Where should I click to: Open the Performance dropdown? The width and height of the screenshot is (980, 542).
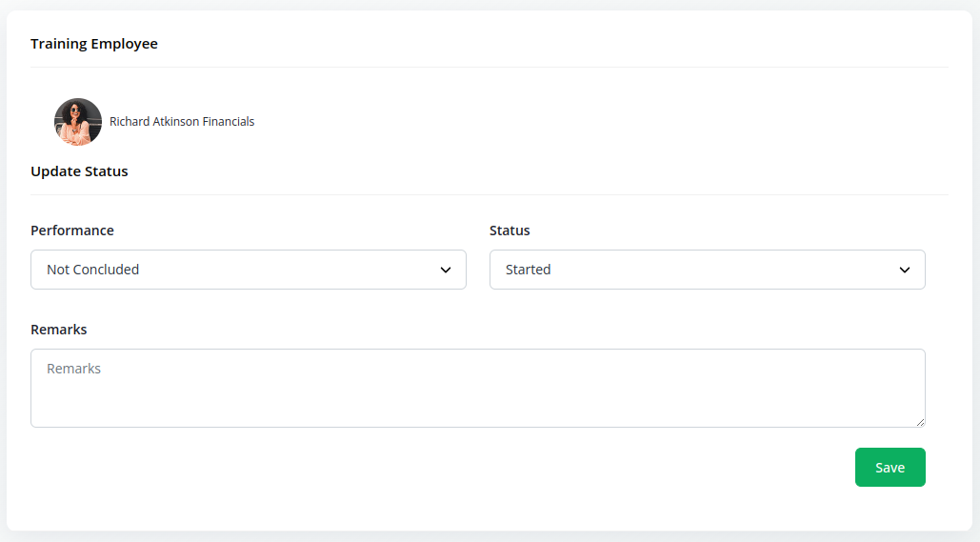coord(248,270)
